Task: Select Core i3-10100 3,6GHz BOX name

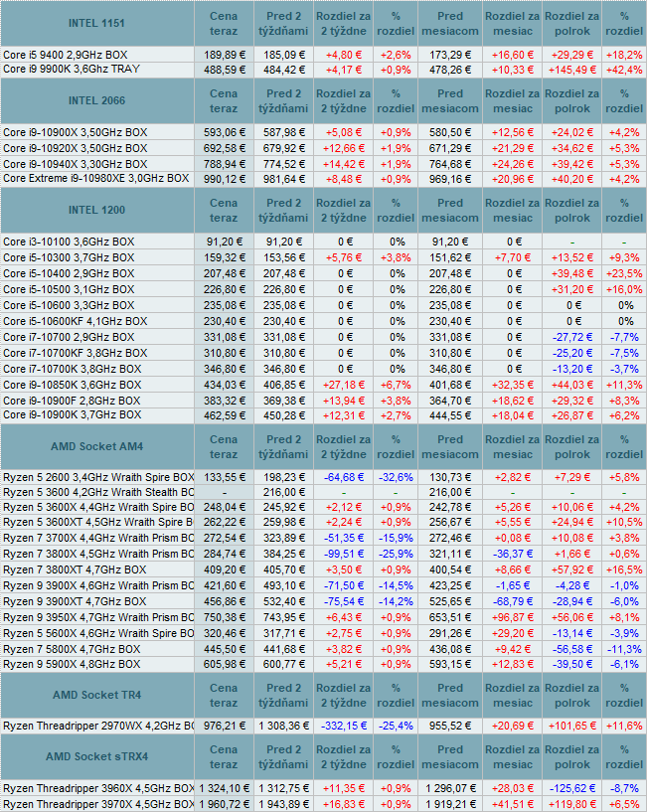Action: coord(69,242)
